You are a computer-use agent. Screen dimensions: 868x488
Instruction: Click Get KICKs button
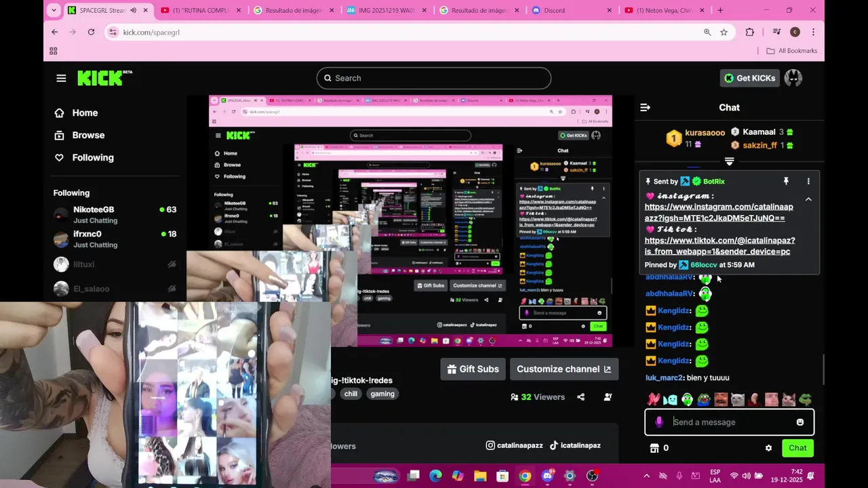tap(749, 78)
